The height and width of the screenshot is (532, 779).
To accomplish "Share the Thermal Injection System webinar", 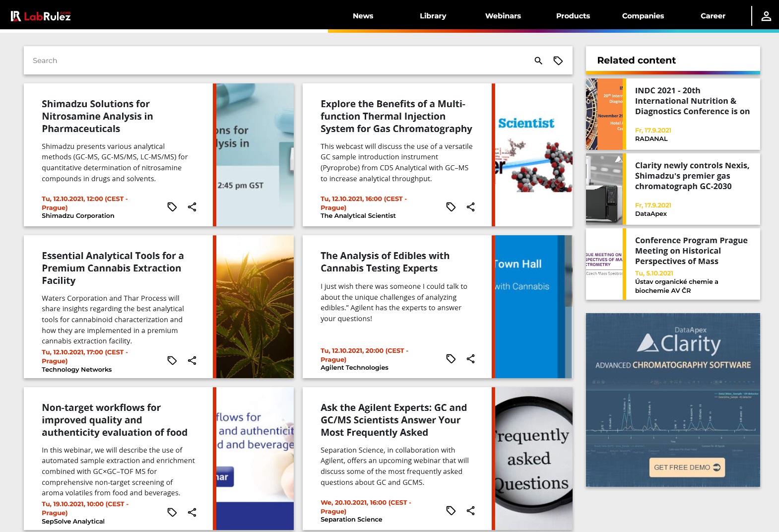I will tap(471, 207).
